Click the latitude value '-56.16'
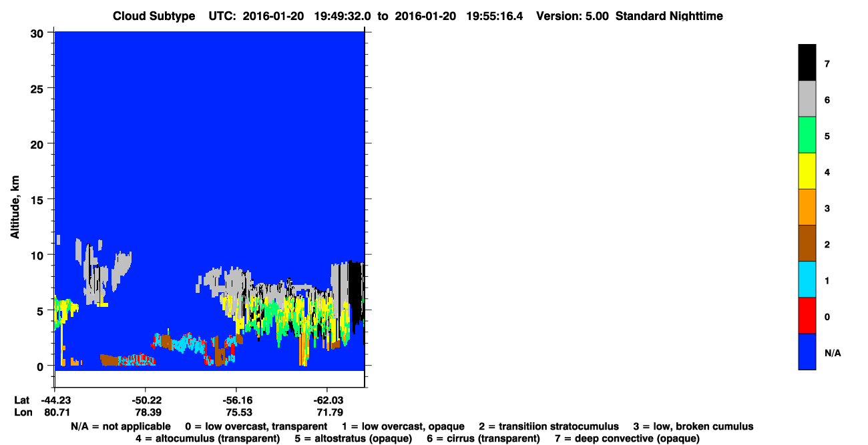 [x=236, y=400]
